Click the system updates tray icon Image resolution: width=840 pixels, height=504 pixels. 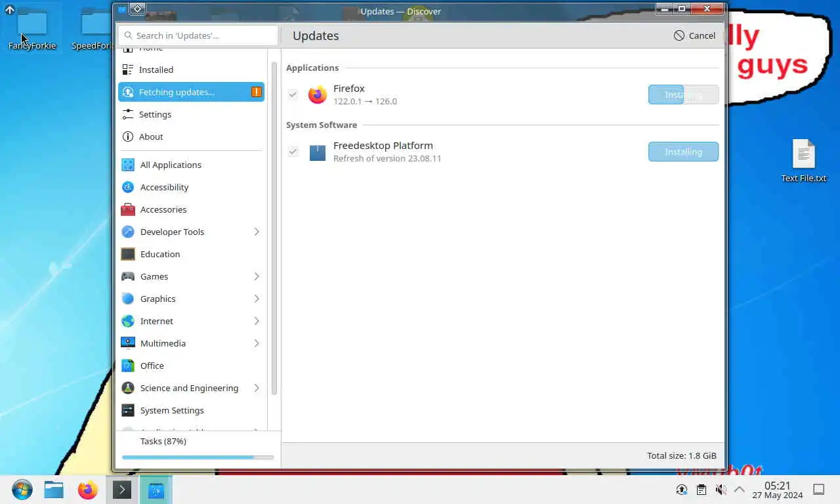pos(682,490)
